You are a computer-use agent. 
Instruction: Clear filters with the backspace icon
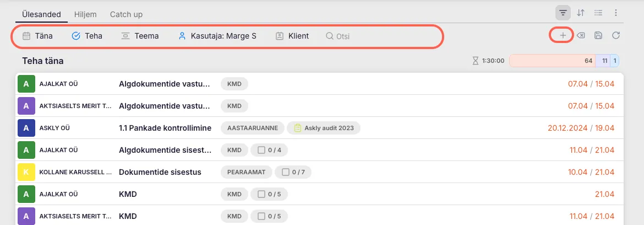tap(580, 36)
